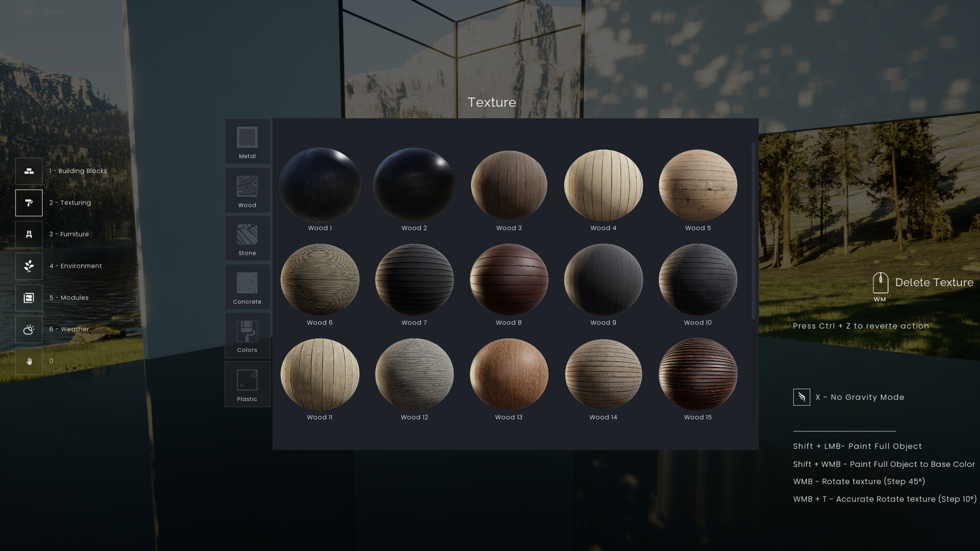980x551 pixels.
Task: Select the hand tool at slot 0
Action: (x=29, y=361)
